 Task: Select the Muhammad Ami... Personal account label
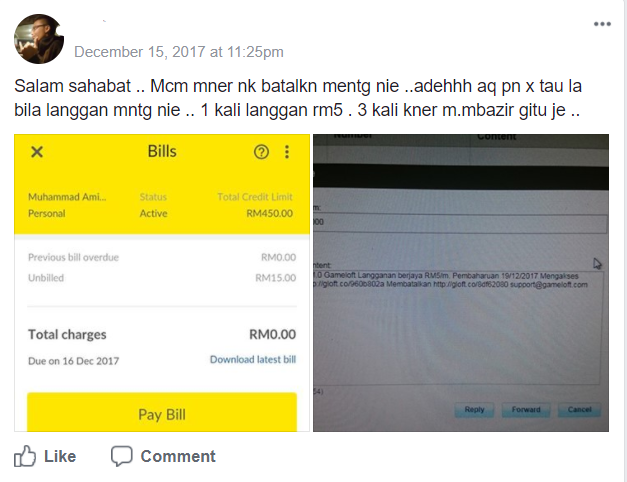coord(67,205)
